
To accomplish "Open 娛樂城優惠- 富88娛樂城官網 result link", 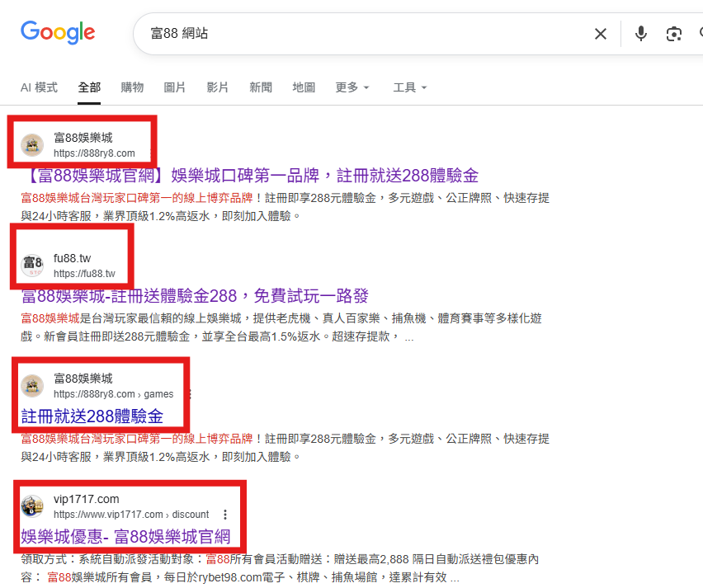I will 125,537.
